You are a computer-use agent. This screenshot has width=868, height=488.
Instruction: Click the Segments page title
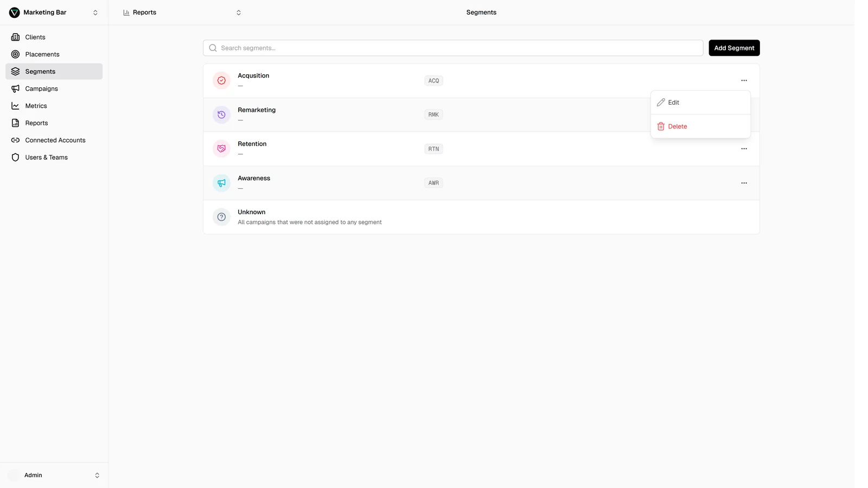(x=481, y=12)
